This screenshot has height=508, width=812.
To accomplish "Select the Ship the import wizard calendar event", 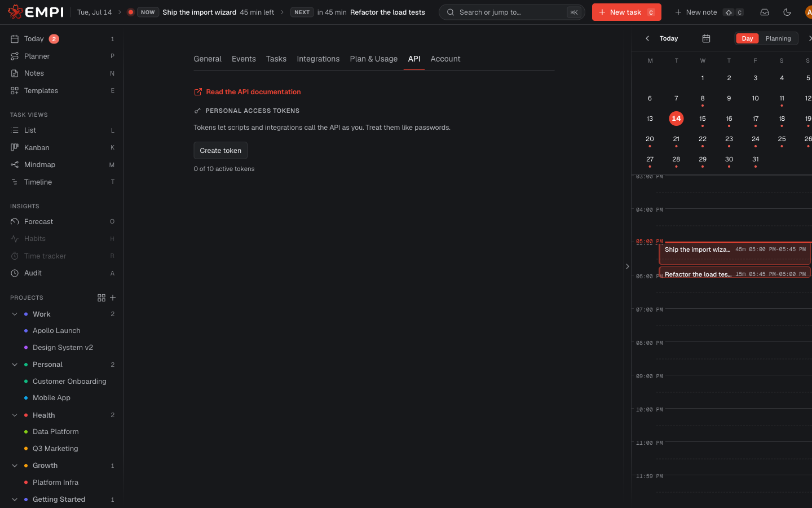I will tap(735, 253).
